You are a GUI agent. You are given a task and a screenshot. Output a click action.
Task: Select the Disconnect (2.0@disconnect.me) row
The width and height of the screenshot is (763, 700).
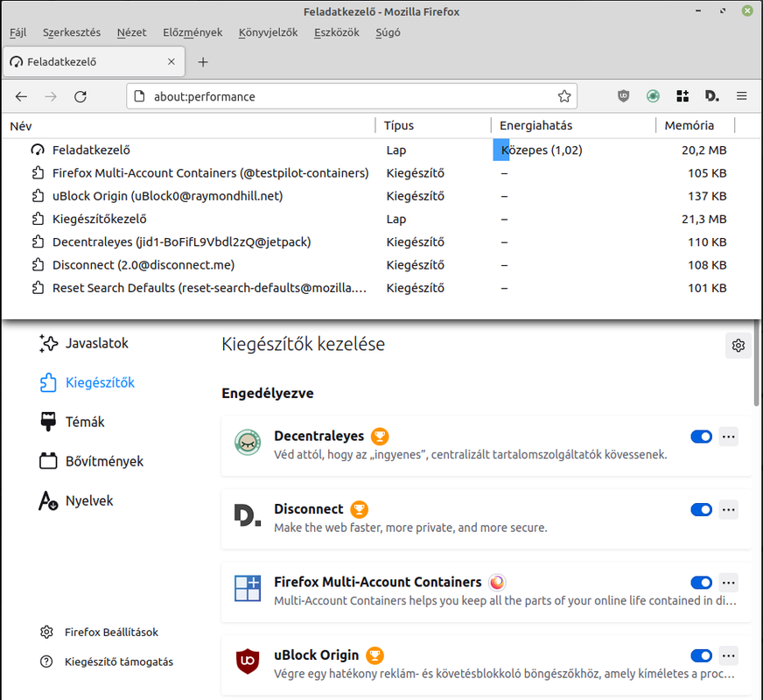click(380, 264)
